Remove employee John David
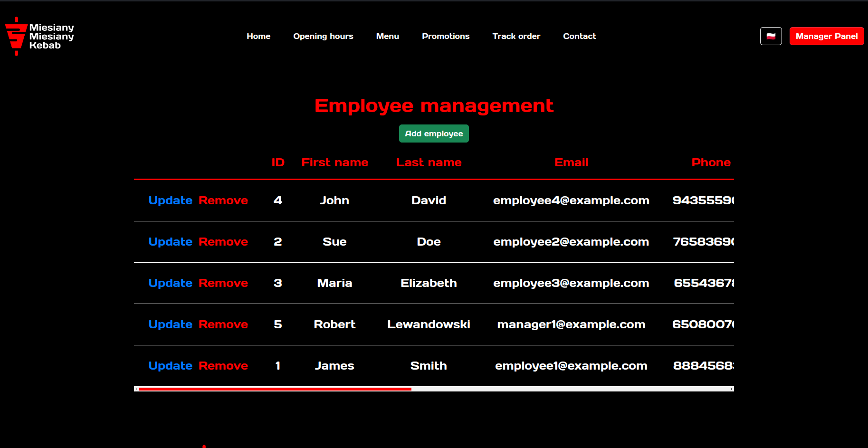The height and width of the screenshot is (448, 868). pyautogui.click(x=223, y=200)
